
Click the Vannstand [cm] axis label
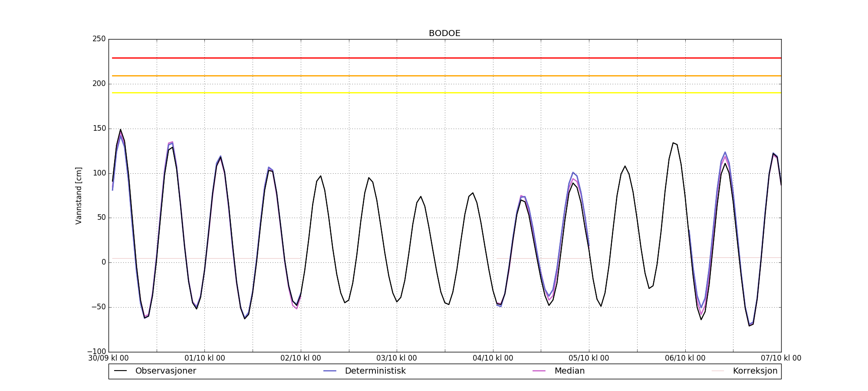click(79, 195)
